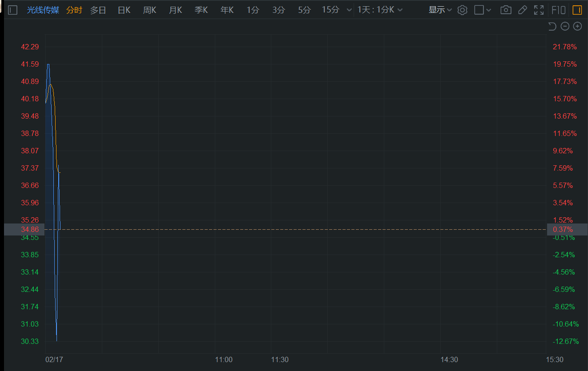Click the 33.14 price axis label
588x371 pixels.
pos(30,272)
